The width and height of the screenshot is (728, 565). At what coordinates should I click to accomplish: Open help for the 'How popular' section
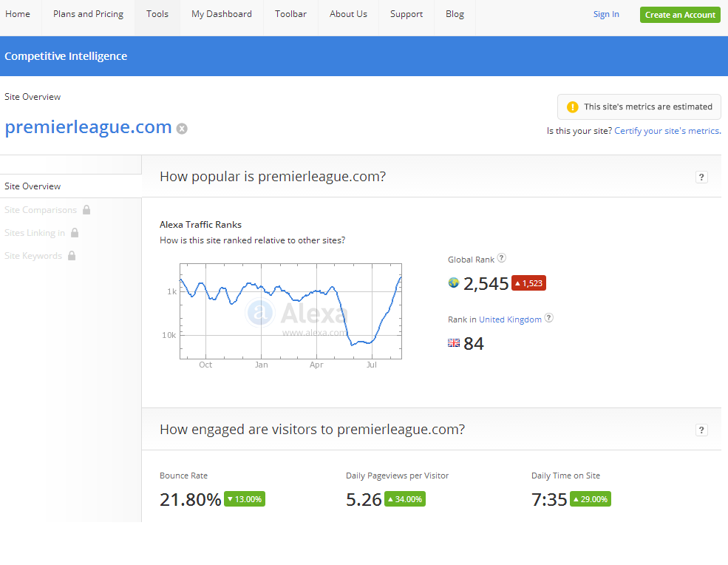pos(701,177)
